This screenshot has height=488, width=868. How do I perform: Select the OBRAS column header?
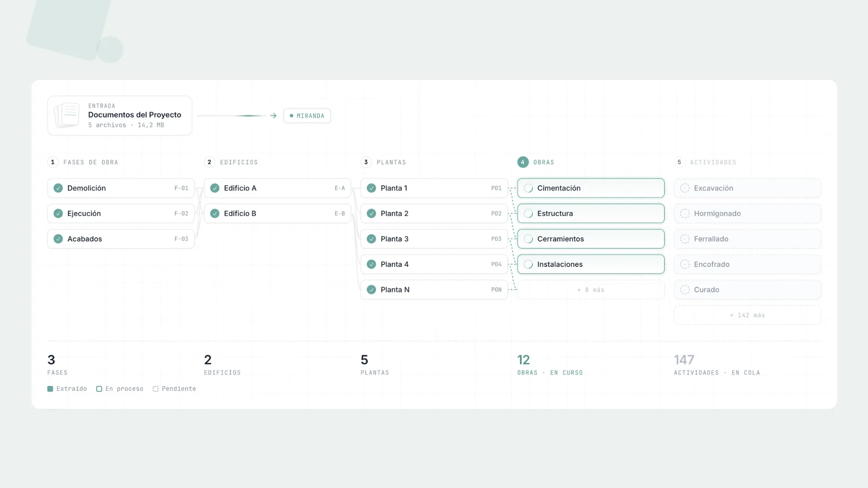[x=544, y=162]
